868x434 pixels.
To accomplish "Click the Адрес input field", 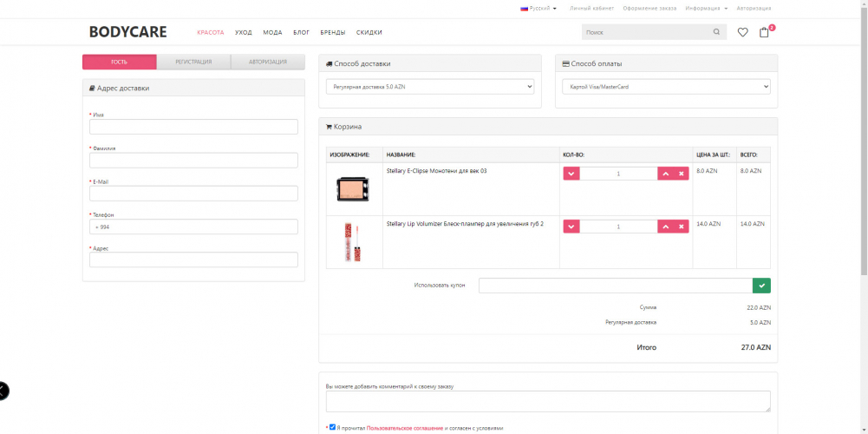I will pos(193,260).
